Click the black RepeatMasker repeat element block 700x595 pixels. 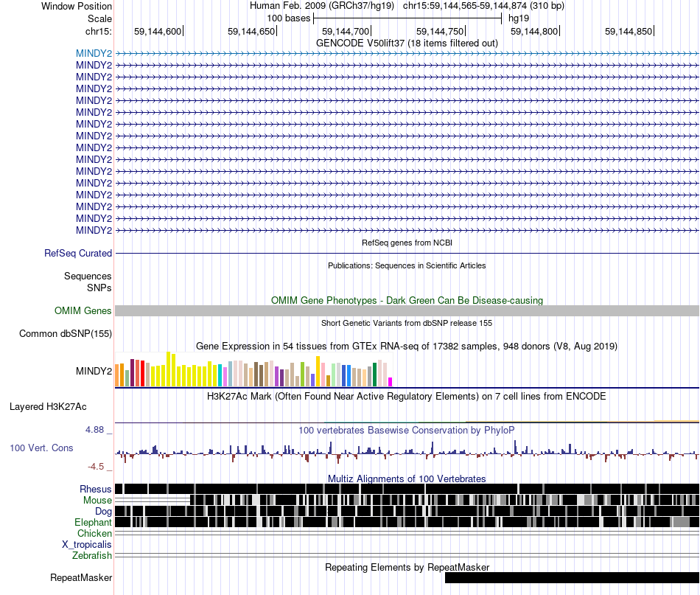(572, 577)
